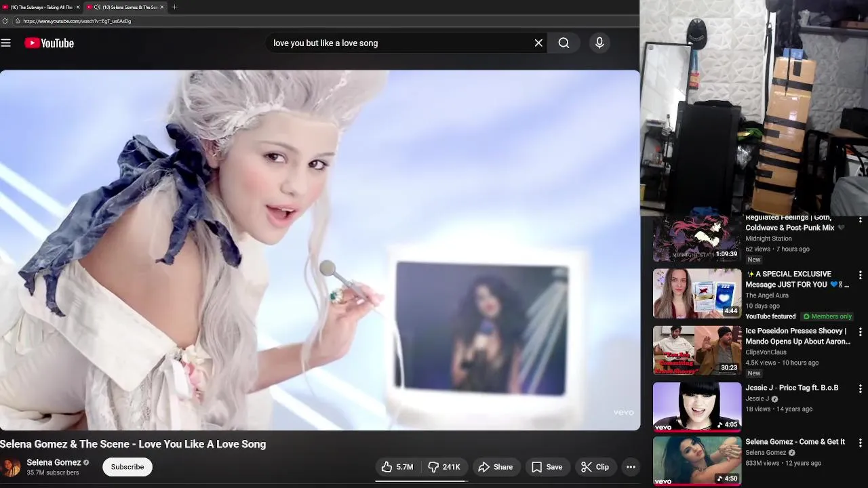The image size is (868, 488).
Task: Open the Share dialog
Action: point(495,467)
